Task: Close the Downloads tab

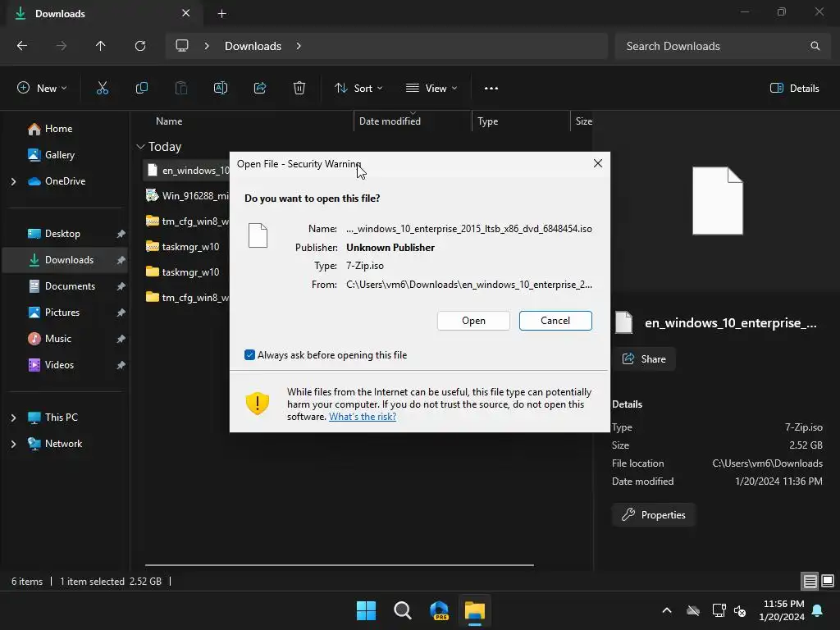Action: point(186,13)
